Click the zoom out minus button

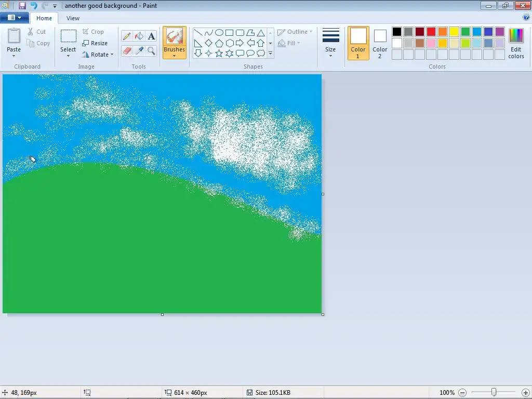pyautogui.click(x=462, y=393)
